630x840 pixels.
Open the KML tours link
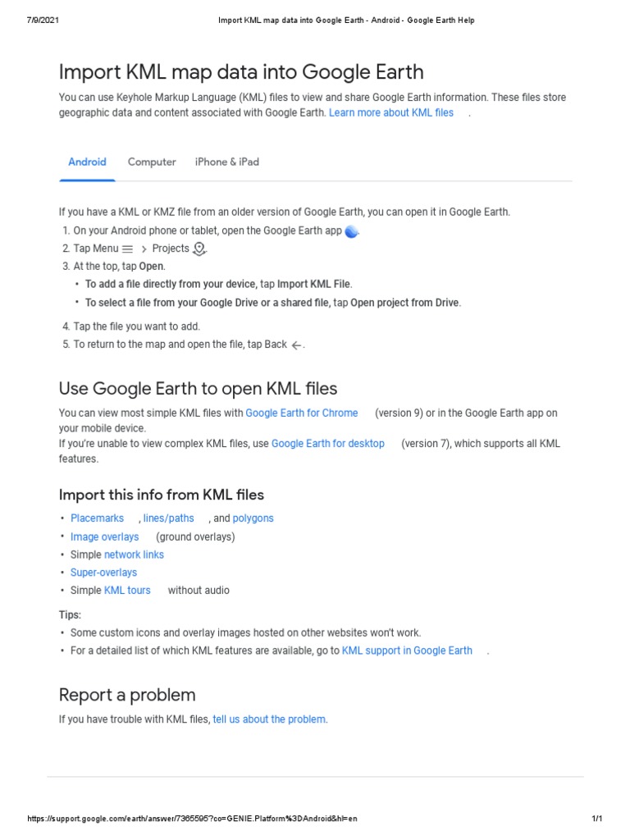click(x=127, y=590)
